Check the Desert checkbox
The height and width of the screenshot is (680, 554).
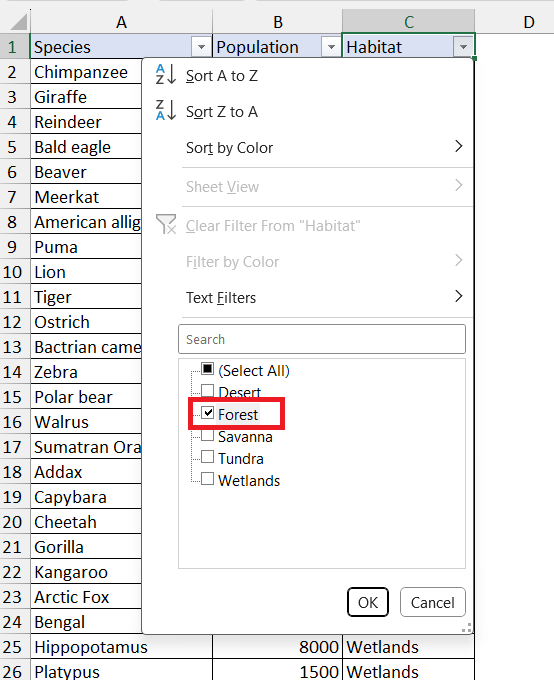[208, 390]
